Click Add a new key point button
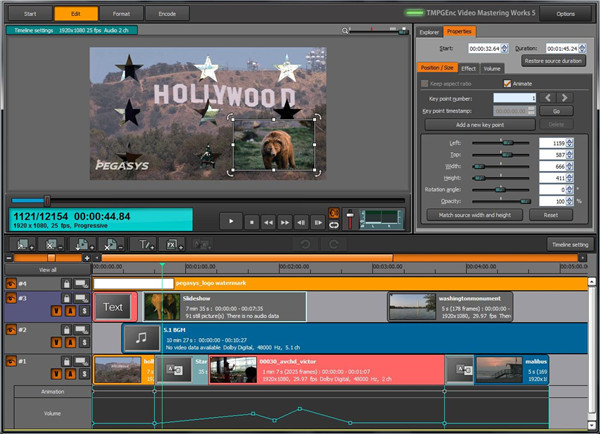The height and width of the screenshot is (434, 600). (x=479, y=124)
